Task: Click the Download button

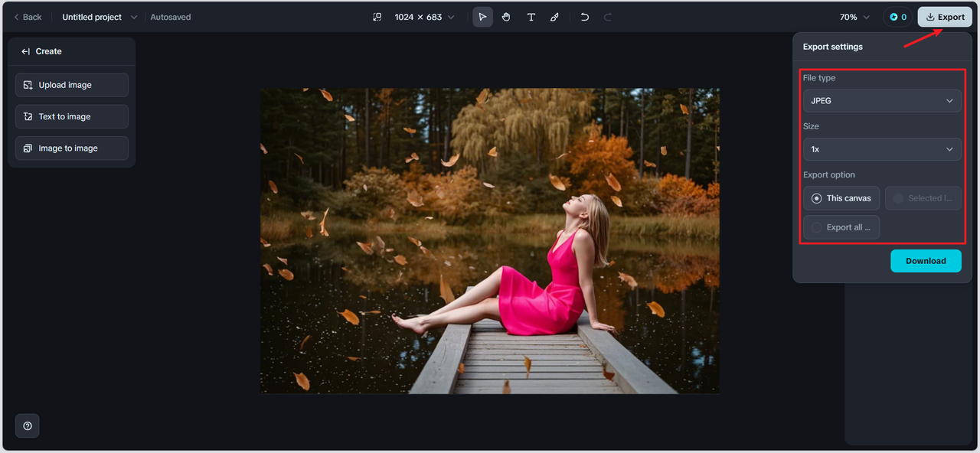Action: point(926,261)
